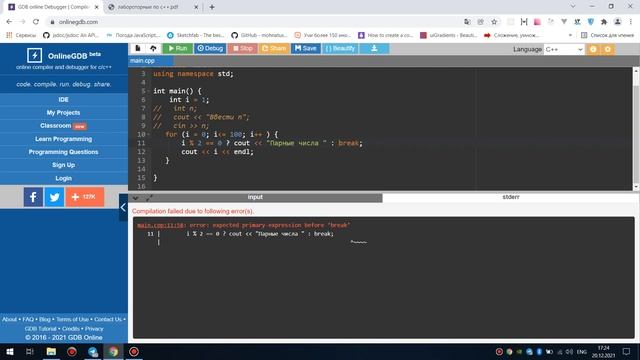Start debugging with the Debug button
Image resolution: width=640 pixels, height=360 pixels.
pos(210,49)
